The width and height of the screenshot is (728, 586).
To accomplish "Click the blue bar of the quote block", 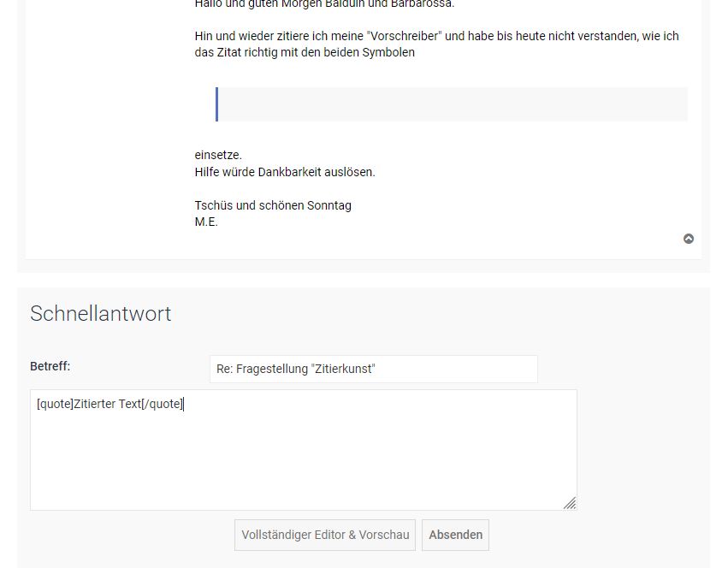I will 216,104.
